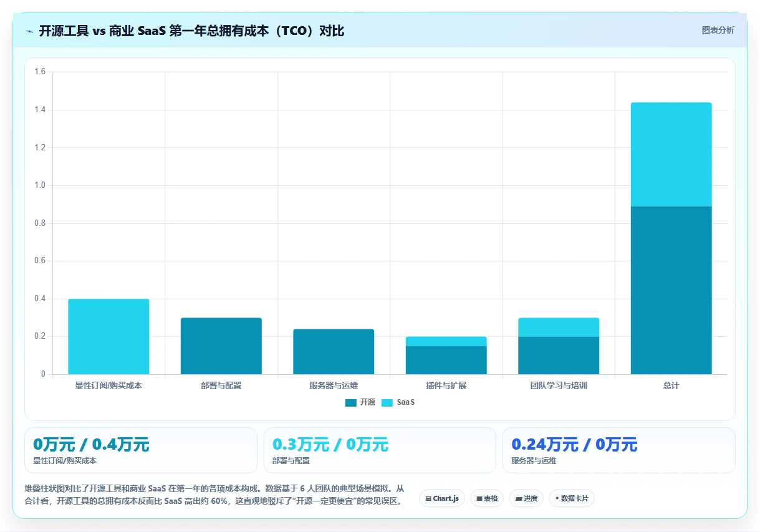Click the 插件与扩展 axis label
Viewport: 760px width, 532px height.
tap(446, 385)
